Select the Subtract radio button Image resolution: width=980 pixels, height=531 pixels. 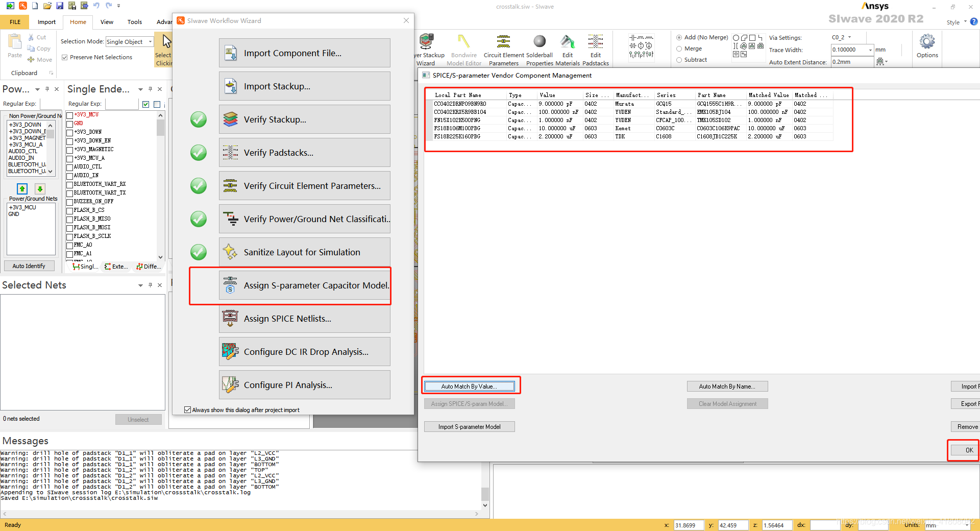tap(679, 60)
